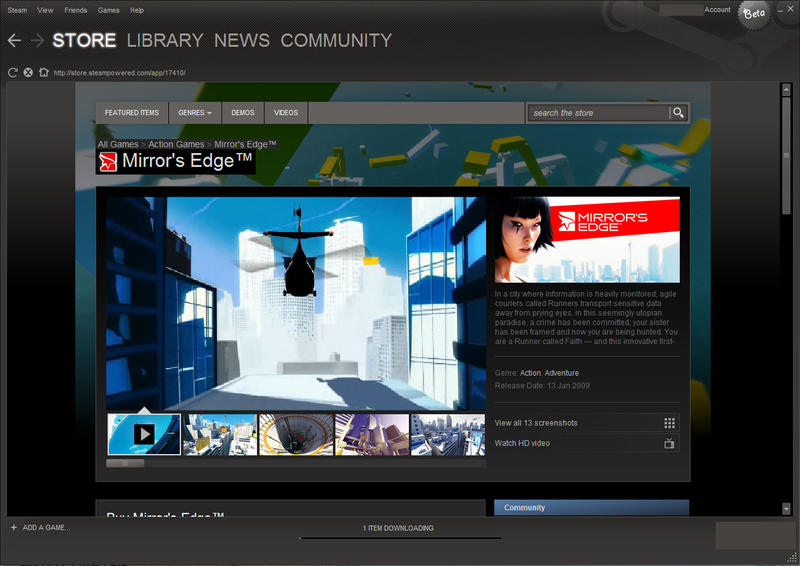
Task: Open the Friends menu
Action: pyautogui.click(x=76, y=10)
